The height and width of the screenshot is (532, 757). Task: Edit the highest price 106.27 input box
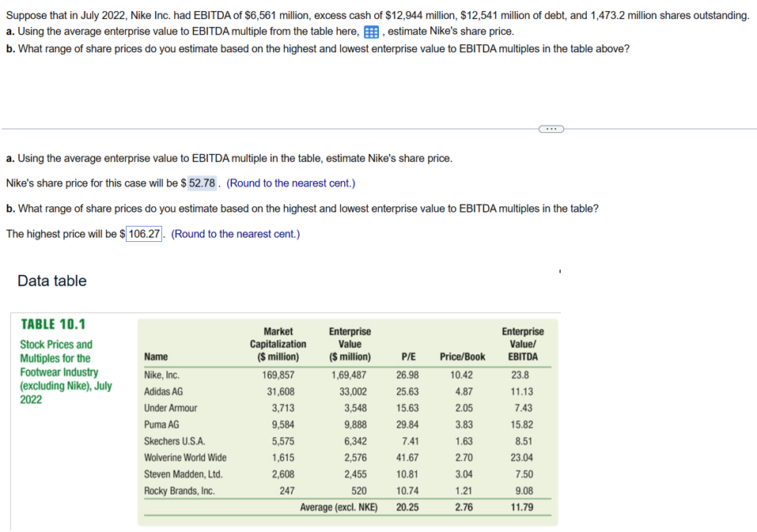click(144, 234)
